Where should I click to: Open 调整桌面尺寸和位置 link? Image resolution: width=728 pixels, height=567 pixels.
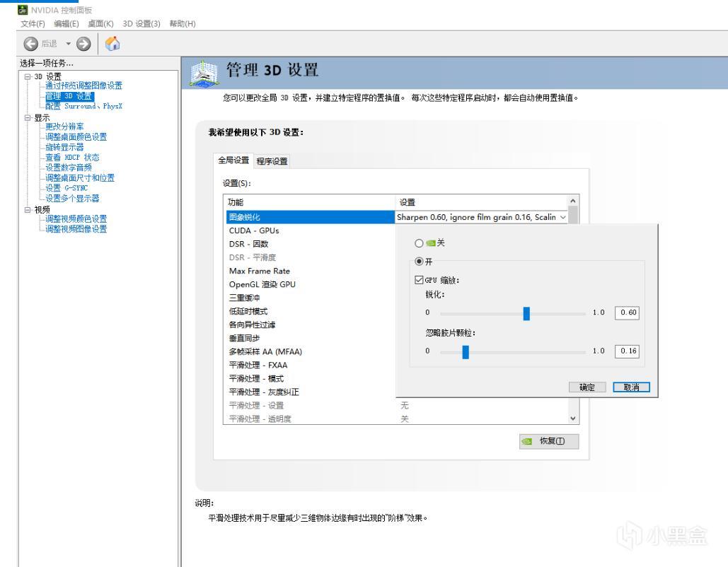[80, 177]
